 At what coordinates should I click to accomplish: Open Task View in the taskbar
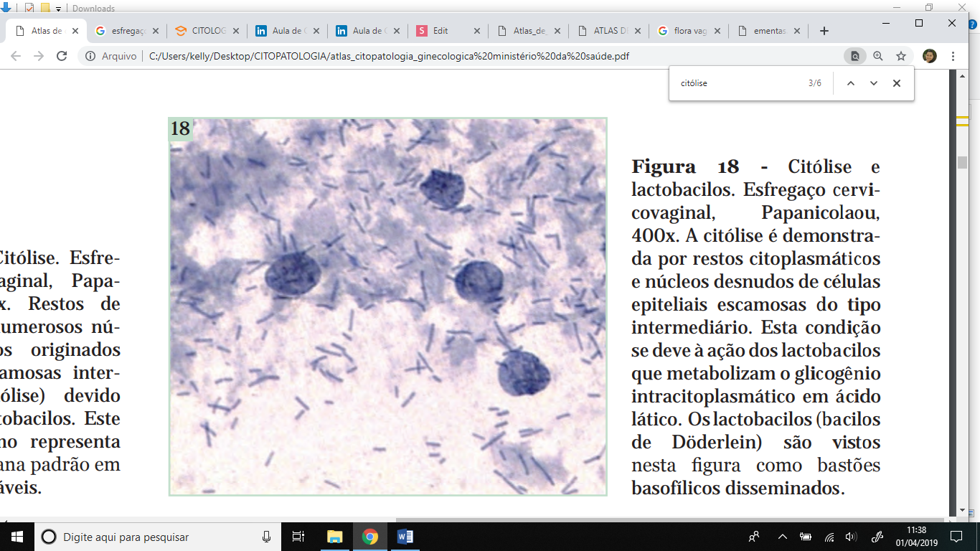298,537
